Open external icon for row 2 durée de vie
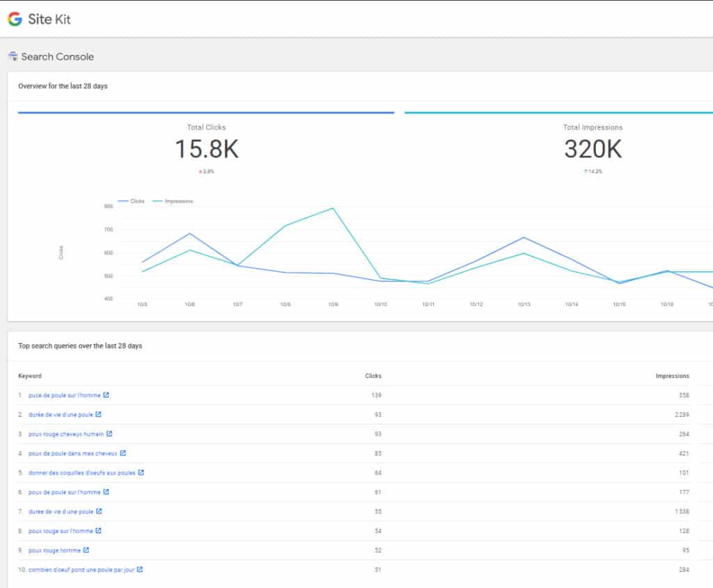Viewport: 713px width, 588px height. [x=98, y=415]
